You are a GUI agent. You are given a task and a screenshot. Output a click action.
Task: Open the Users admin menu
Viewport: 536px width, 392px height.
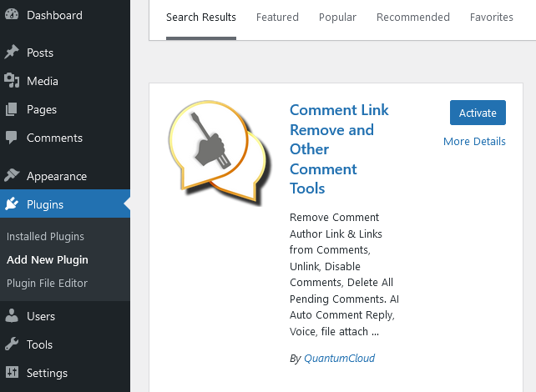41,317
